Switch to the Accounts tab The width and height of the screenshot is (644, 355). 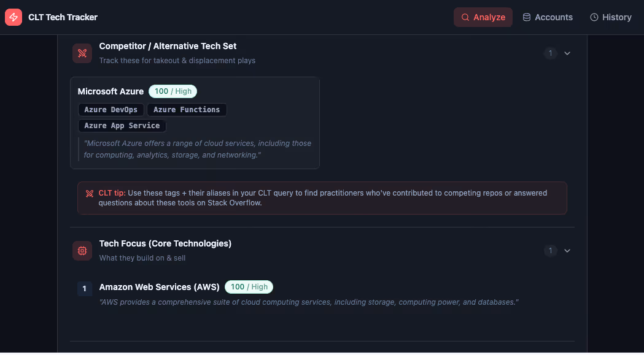pos(548,17)
